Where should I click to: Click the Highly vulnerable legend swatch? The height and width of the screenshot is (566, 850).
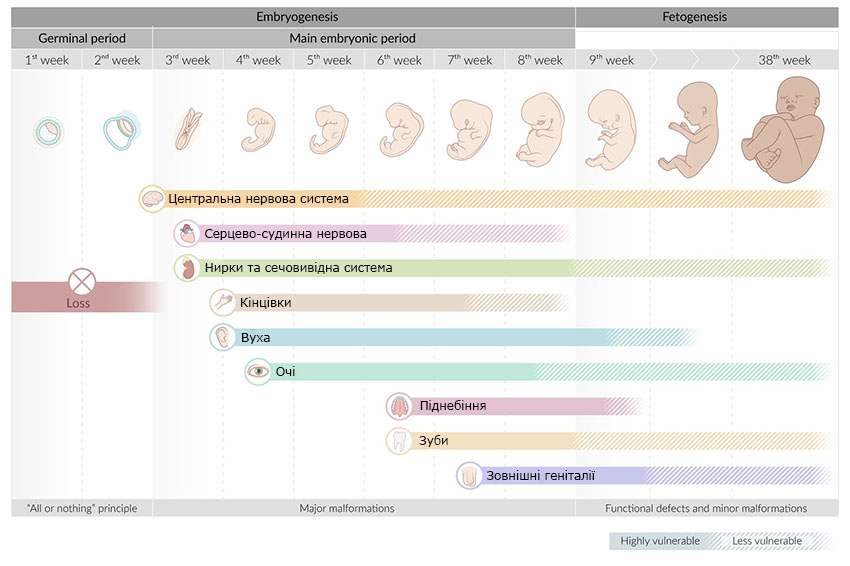point(660,541)
